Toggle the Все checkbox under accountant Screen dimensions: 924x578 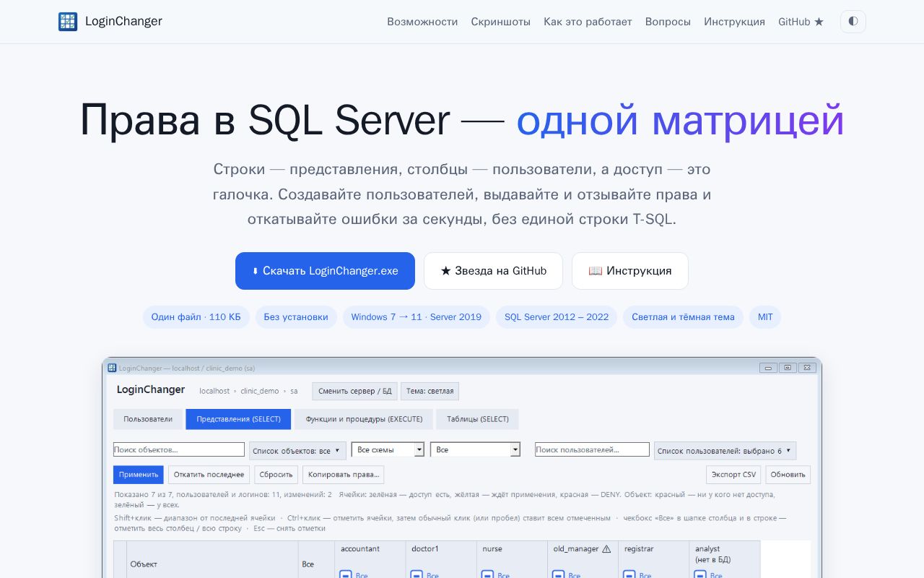click(x=345, y=575)
